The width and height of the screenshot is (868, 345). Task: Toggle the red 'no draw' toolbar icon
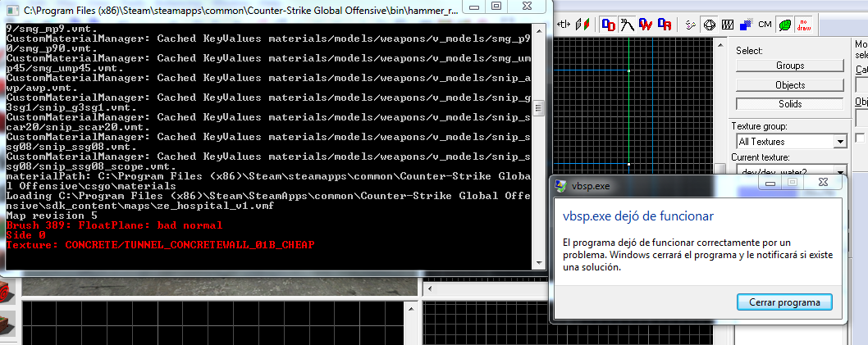point(803,25)
